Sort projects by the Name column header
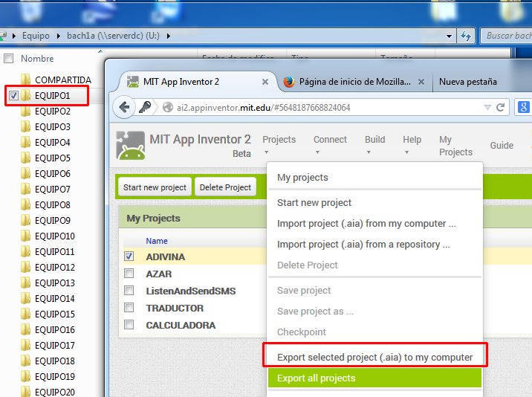Viewport: 532px width, 397px height. tap(157, 241)
